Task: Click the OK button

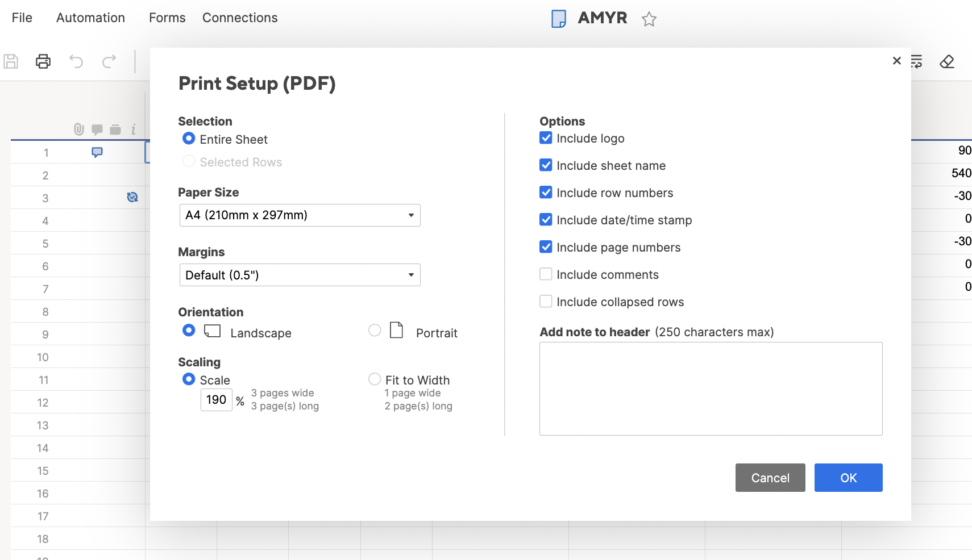Action: [849, 478]
